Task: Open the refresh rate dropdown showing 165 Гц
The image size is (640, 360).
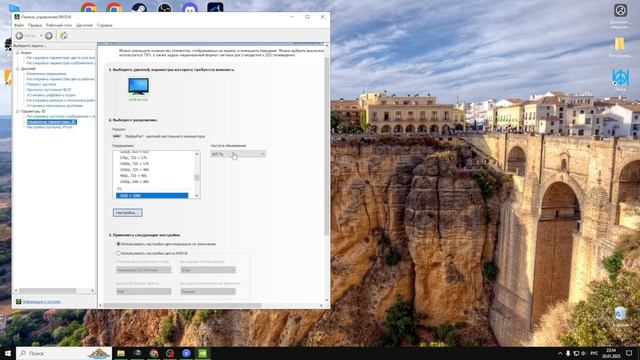Action: (x=238, y=154)
